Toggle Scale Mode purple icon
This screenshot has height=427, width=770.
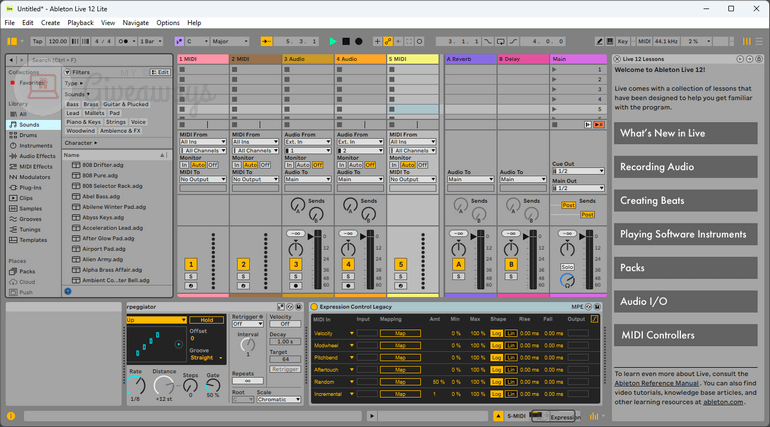coord(179,41)
